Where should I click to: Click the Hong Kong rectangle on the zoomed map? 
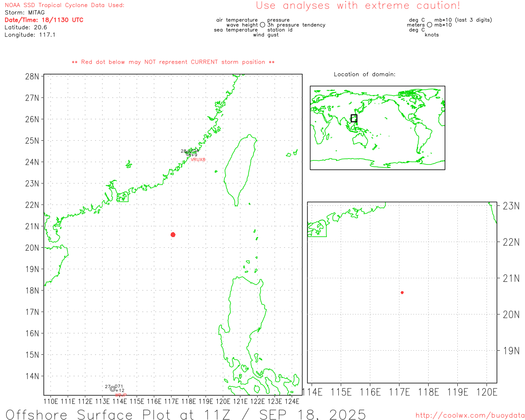[317, 228]
